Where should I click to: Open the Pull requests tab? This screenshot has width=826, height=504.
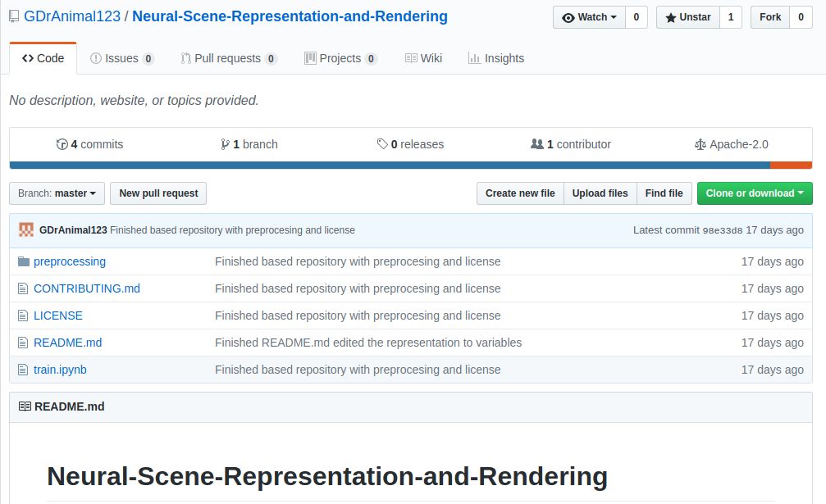coord(229,58)
